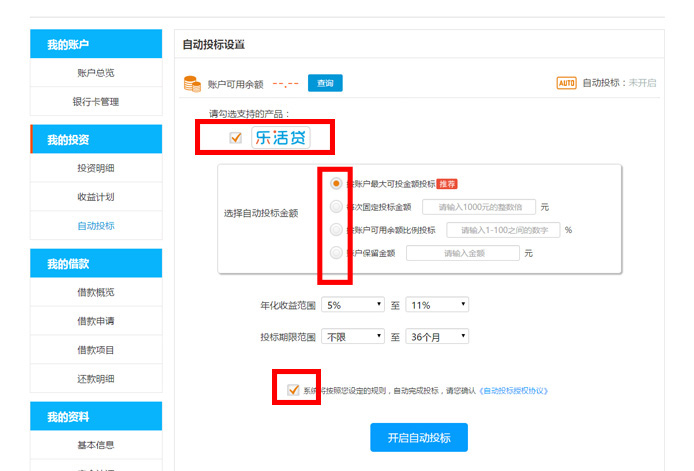Image resolution: width=694 pixels, height=471 pixels.
Task: Select 自动投标 in the sidebar
Action: point(96,225)
